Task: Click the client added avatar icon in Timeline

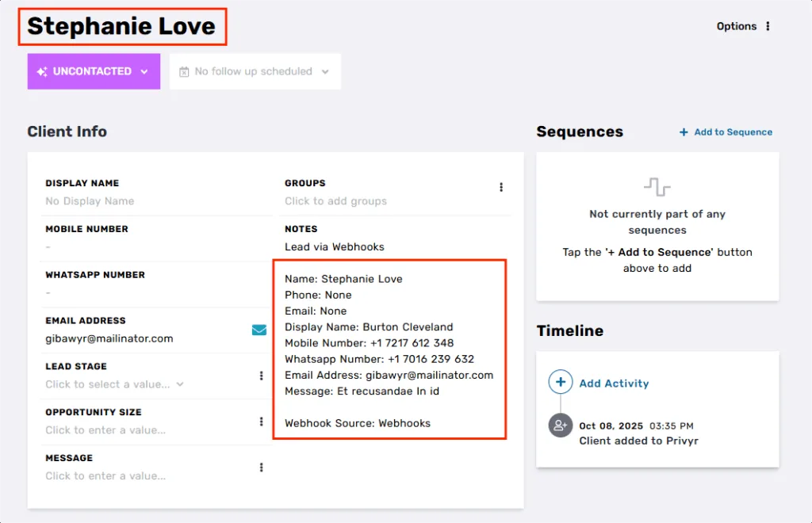Action: (x=561, y=426)
